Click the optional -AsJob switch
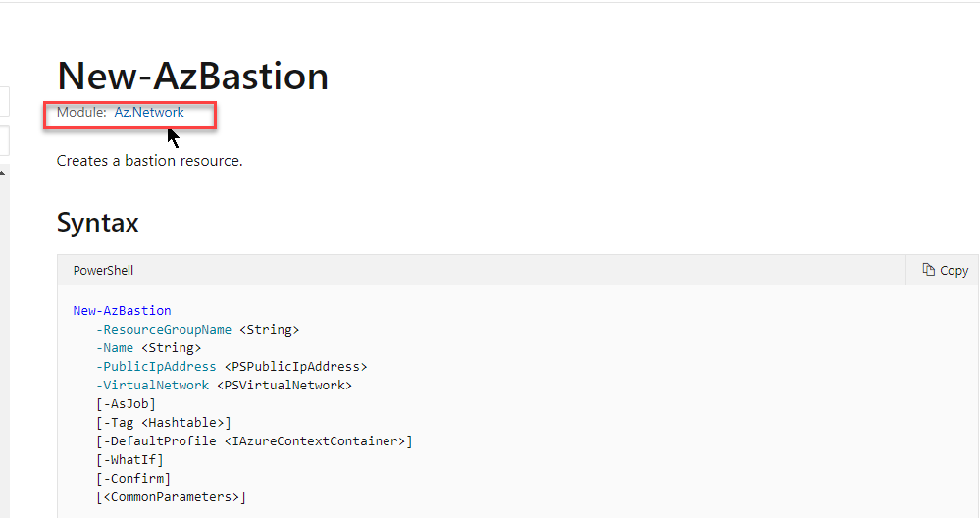The image size is (980, 518). pos(127,403)
